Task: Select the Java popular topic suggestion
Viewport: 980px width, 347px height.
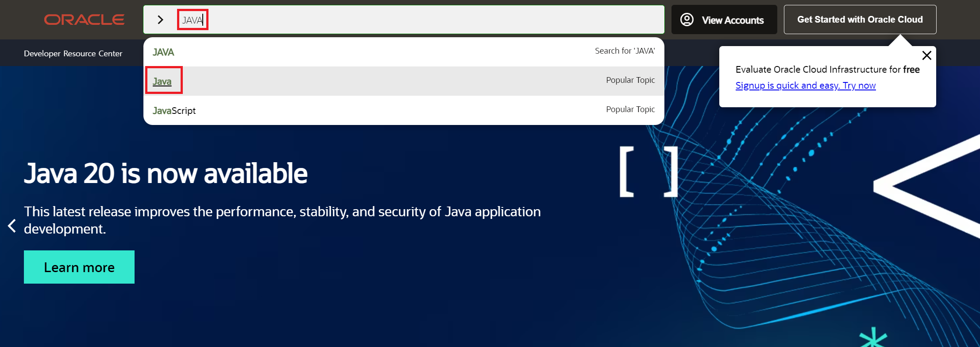Action: [404, 81]
